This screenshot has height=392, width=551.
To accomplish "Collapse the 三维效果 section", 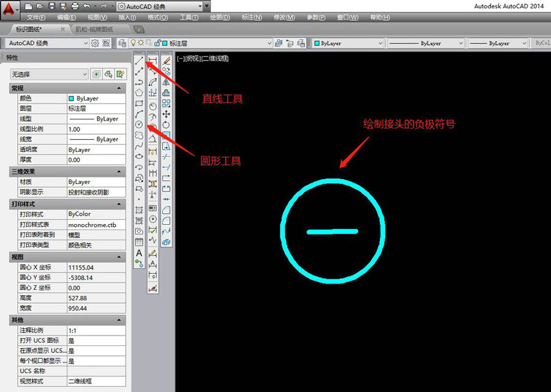I will click(119, 171).
